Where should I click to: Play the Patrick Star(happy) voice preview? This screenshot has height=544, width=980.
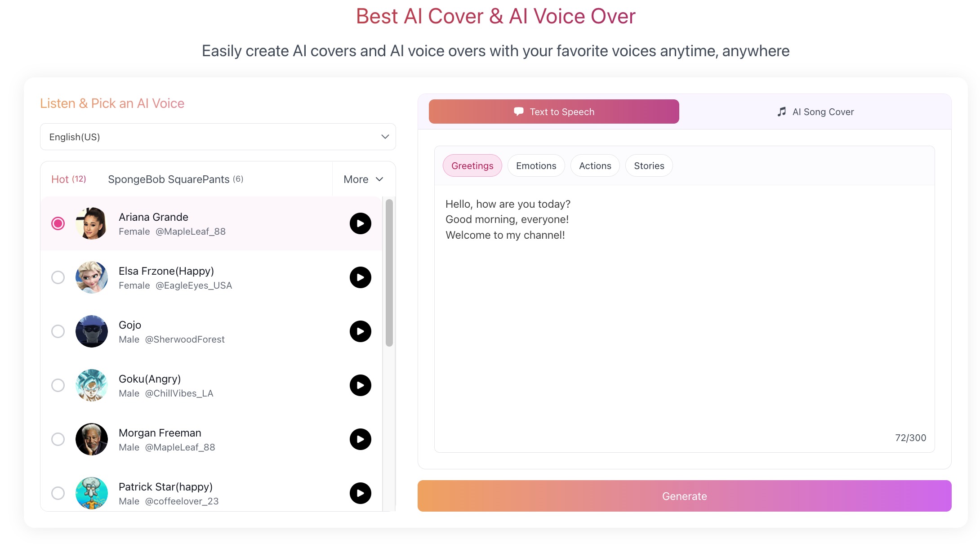click(x=360, y=493)
